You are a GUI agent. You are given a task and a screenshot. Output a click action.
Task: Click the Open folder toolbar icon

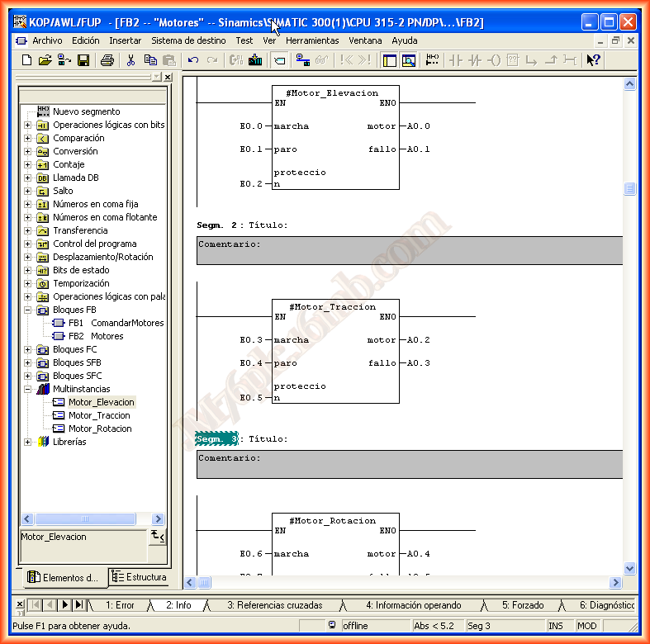45,59
